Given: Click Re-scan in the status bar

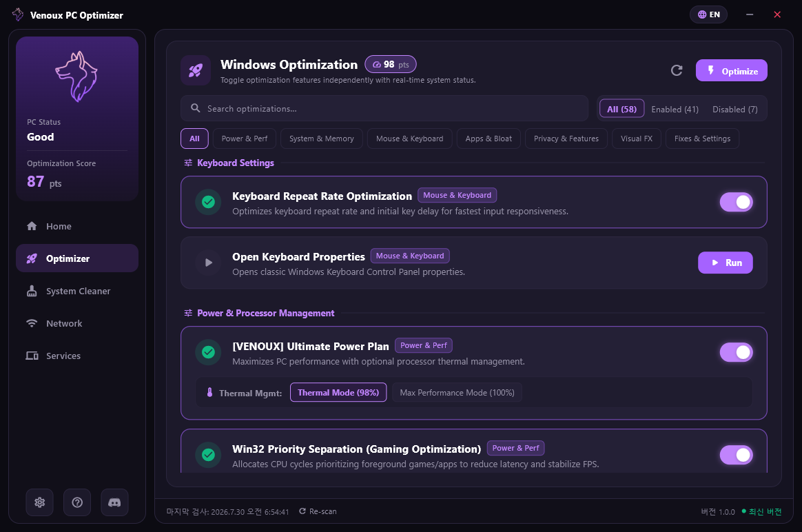Looking at the screenshot, I should 318,511.
